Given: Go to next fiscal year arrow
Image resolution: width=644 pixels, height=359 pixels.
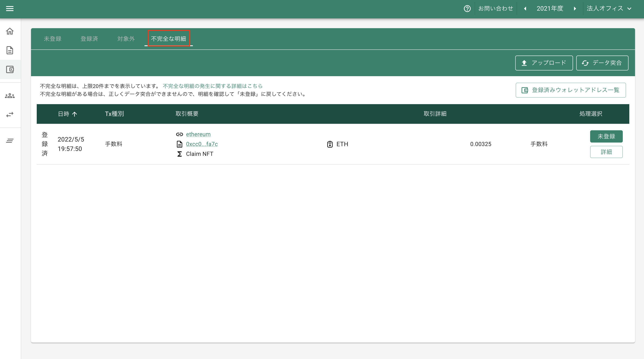Looking at the screenshot, I should coord(575,9).
